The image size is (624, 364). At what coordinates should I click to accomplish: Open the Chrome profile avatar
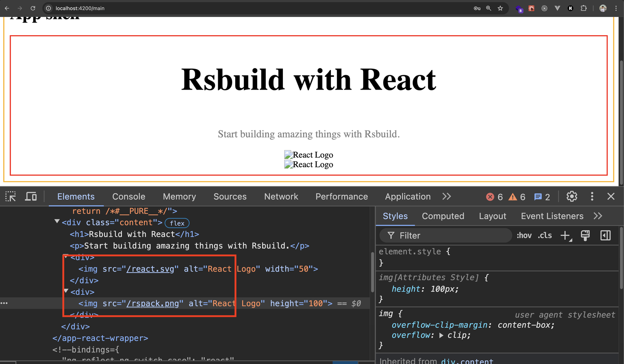(603, 8)
